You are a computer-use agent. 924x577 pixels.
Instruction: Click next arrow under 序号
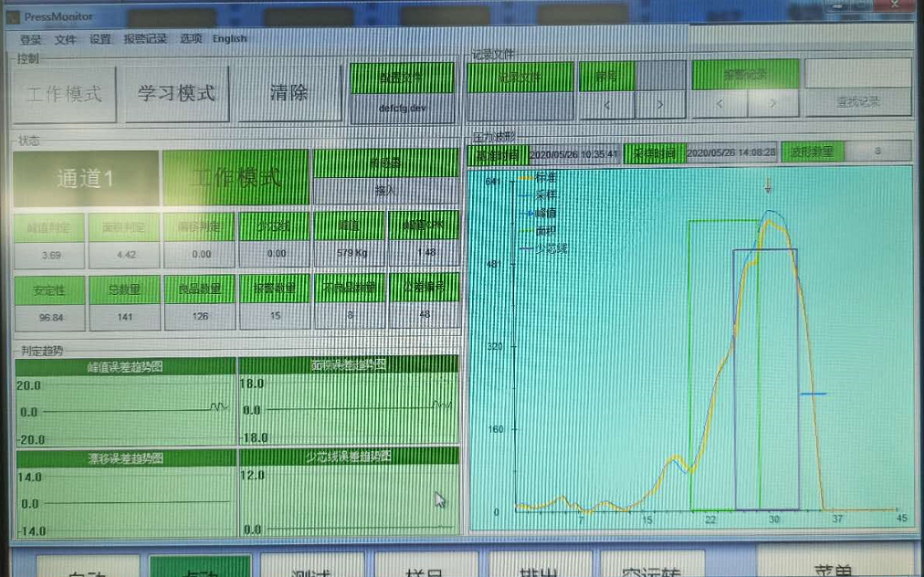(660, 104)
